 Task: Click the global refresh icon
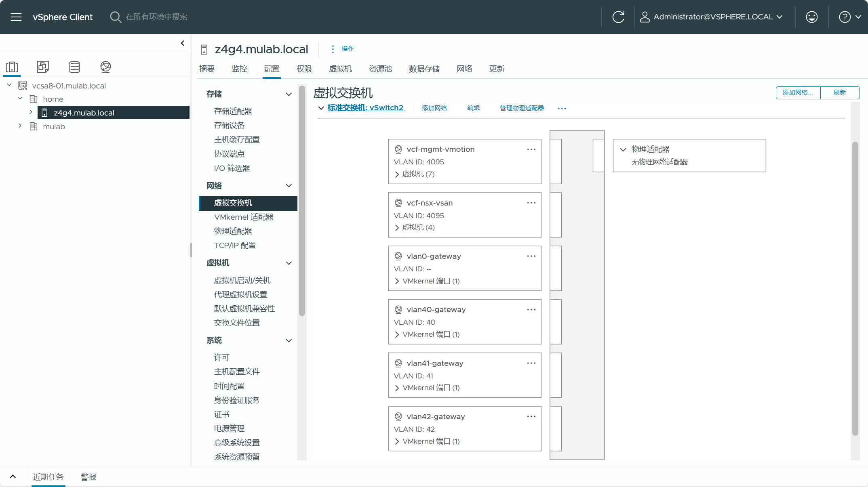tap(618, 17)
